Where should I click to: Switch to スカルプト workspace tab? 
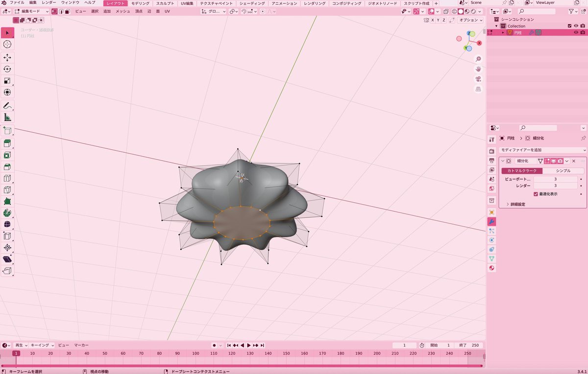165,3
